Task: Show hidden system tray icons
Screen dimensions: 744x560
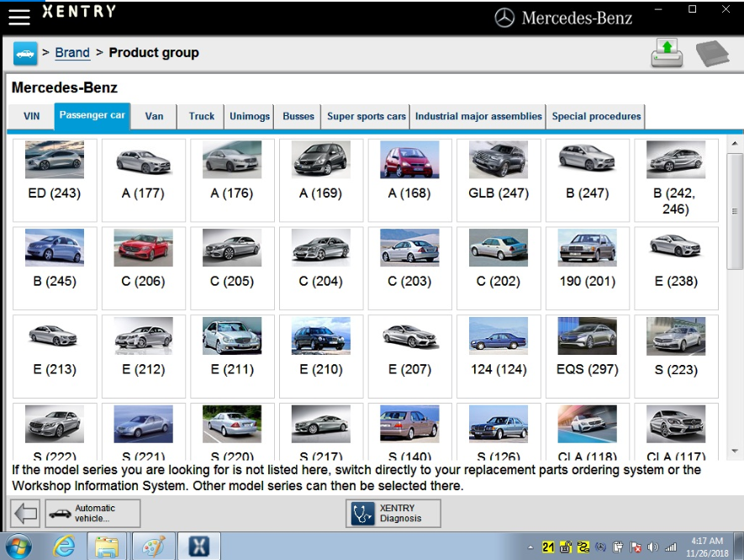Action: coord(530,547)
